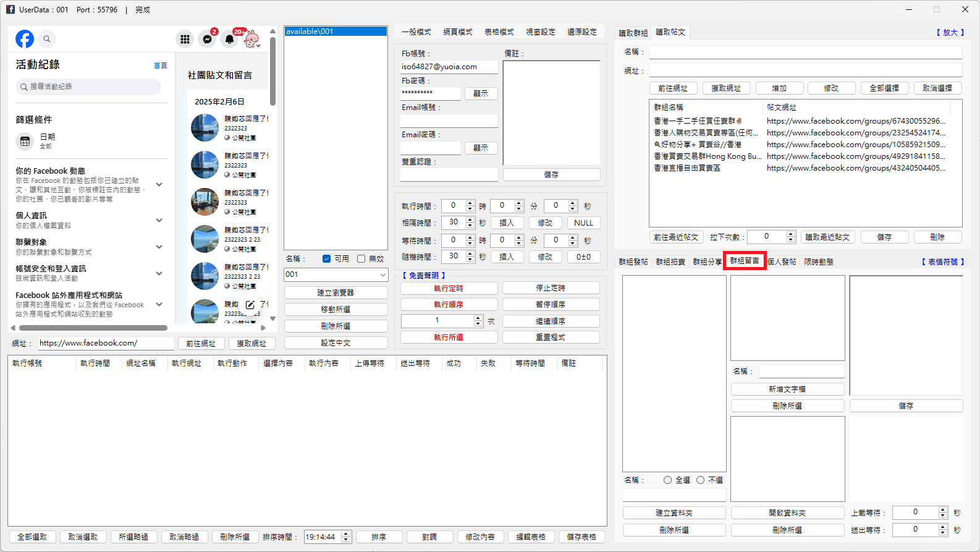Expand 個人資訊 section chevron

click(159, 220)
